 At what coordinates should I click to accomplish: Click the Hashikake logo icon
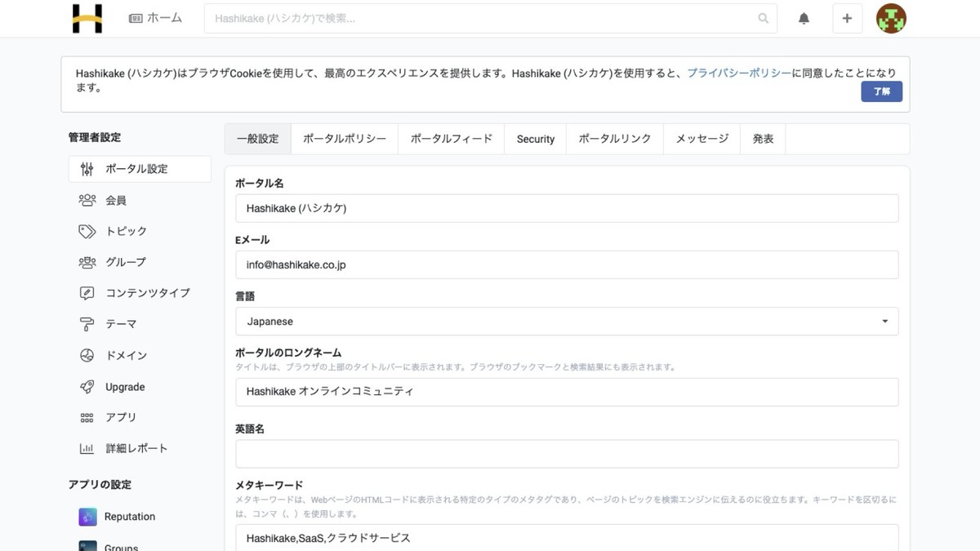[87, 18]
